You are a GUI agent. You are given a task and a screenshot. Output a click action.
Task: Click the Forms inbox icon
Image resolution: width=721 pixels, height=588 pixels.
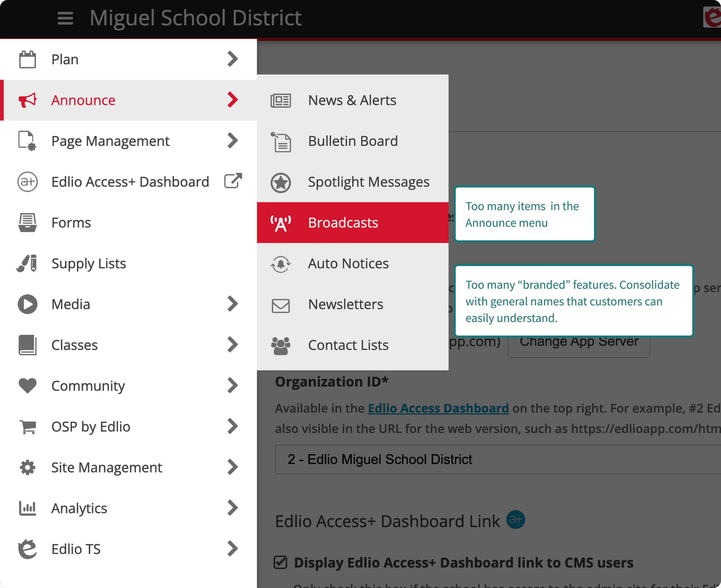tap(27, 223)
